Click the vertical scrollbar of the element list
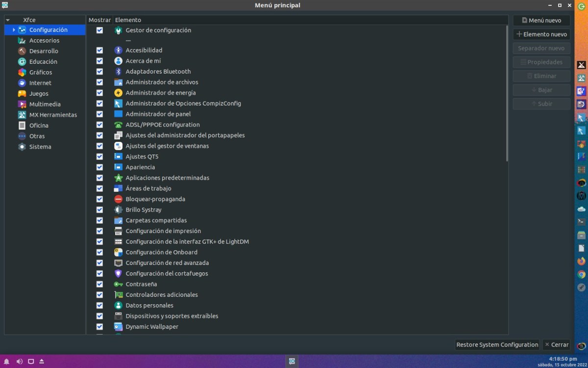 tap(507, 93)
